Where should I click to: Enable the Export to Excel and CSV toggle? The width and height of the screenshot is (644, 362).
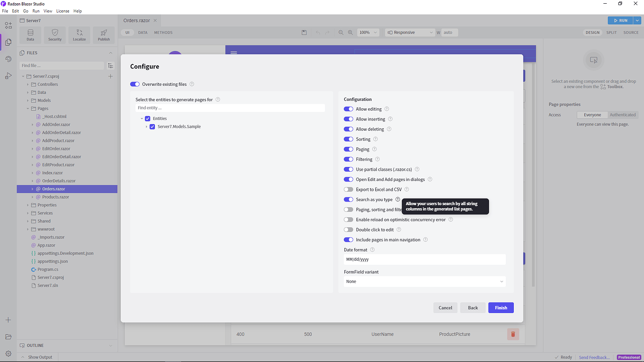pyautogui.click(x=348, y=189)
